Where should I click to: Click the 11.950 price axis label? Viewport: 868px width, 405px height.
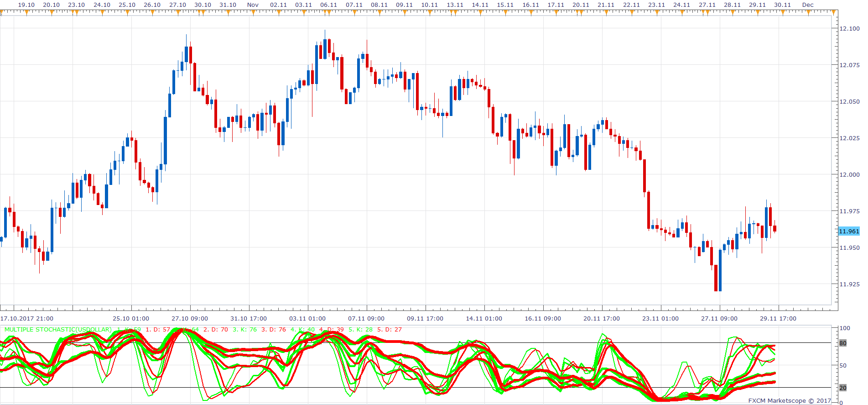pyautogui.click(x=849, y=247)
